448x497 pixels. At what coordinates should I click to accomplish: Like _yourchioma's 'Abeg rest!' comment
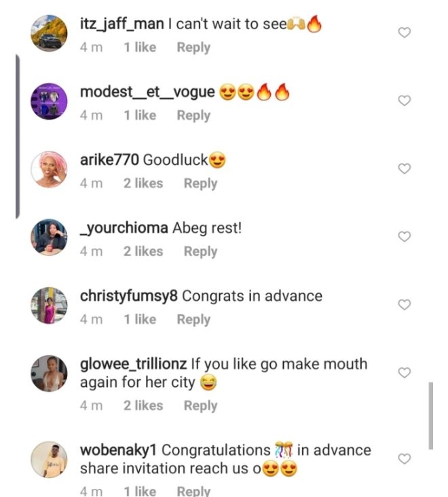pyautogui.click(x=404, y=236)
